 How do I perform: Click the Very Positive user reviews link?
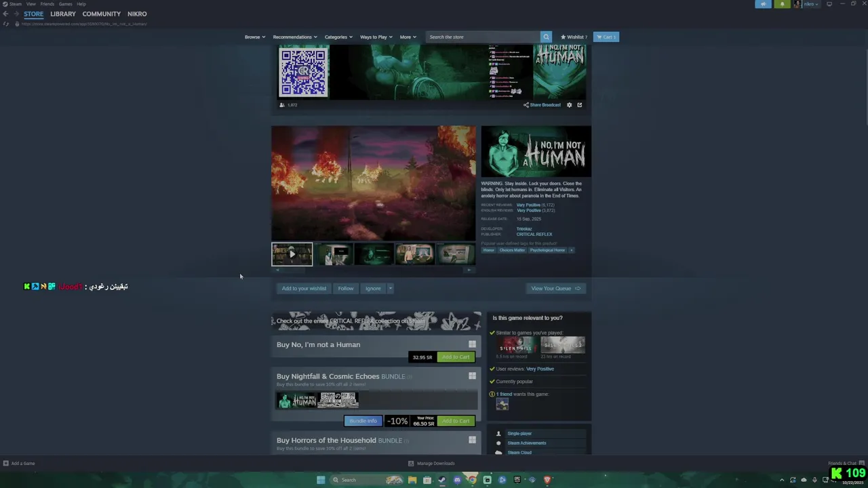(540, 369)
